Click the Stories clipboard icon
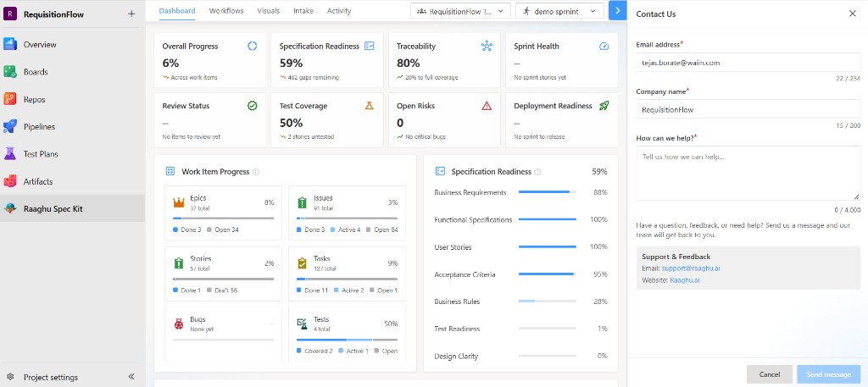868x387 pixels. pyautogui.click(x=179, y=263)
